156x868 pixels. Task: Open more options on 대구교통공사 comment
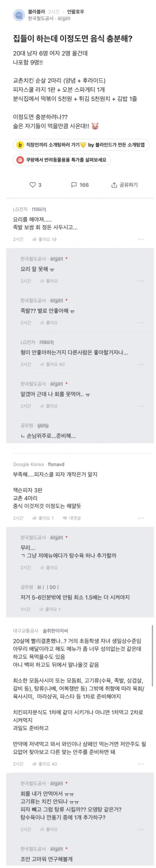tap(141, 764)
